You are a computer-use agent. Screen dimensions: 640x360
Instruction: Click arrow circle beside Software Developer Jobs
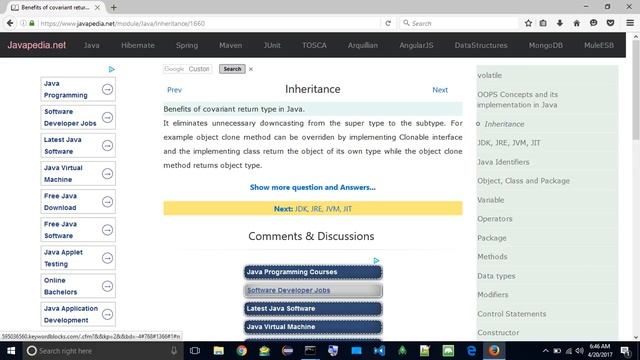(x=107, y=118)
